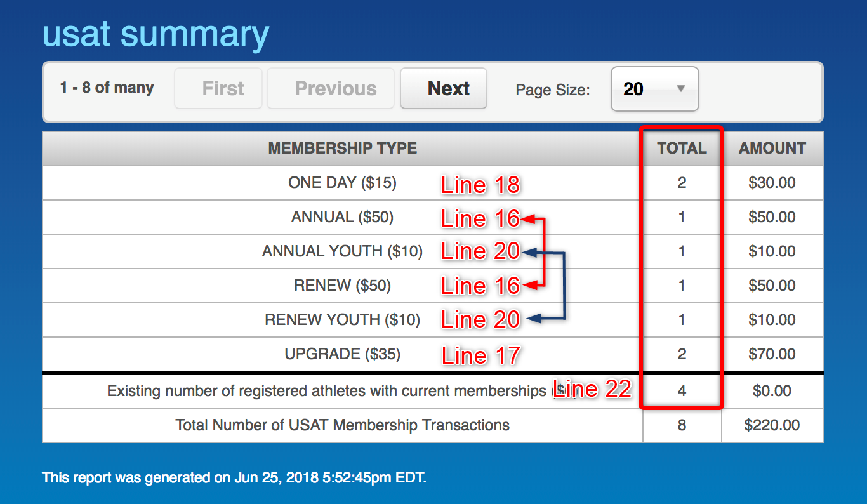The height and width of the screenshot is (504, 867).
Task: Click the Next page button
Action: pyautogui.click(x=444, y=88)
